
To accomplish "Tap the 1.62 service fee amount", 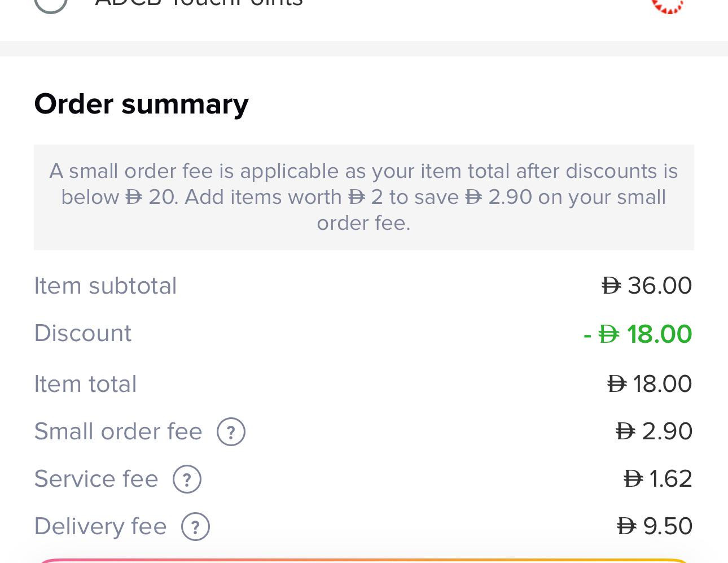I will tap(658, 479).
